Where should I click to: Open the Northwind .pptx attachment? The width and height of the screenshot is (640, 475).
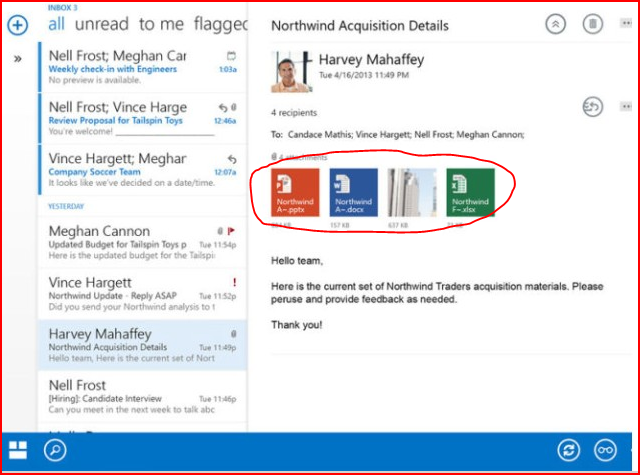[x=295, y=192]
